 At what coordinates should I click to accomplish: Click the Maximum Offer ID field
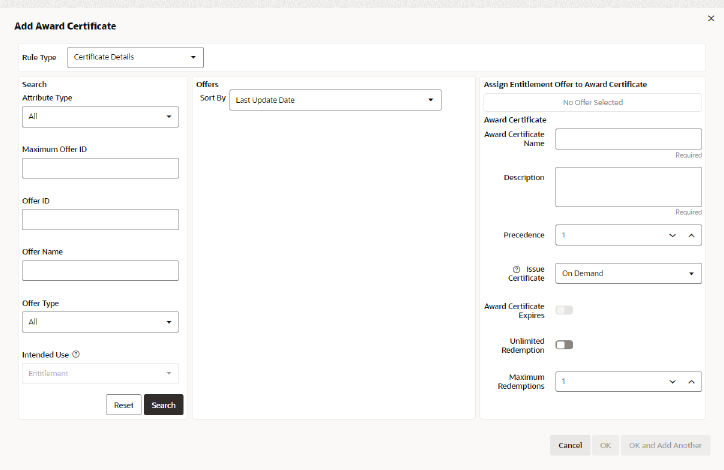point(100,169)
